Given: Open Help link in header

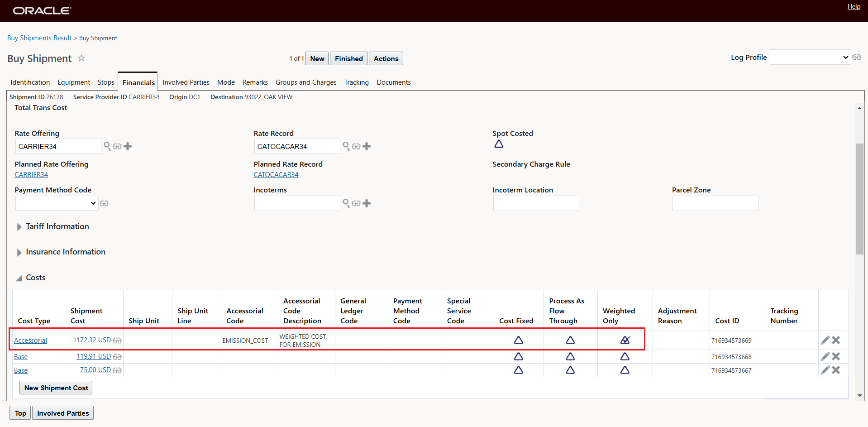Looking at the screenshot, I should 854,7.
